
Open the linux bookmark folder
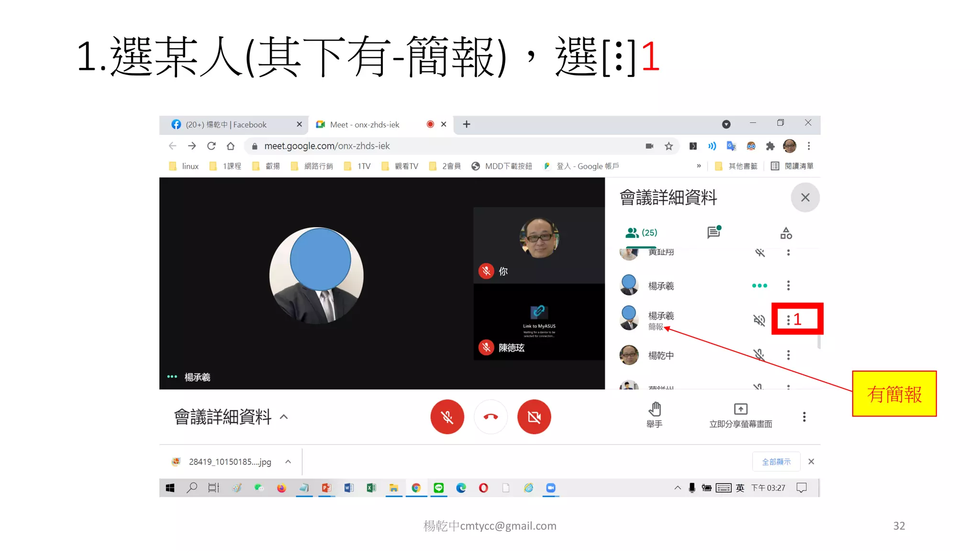184,166
